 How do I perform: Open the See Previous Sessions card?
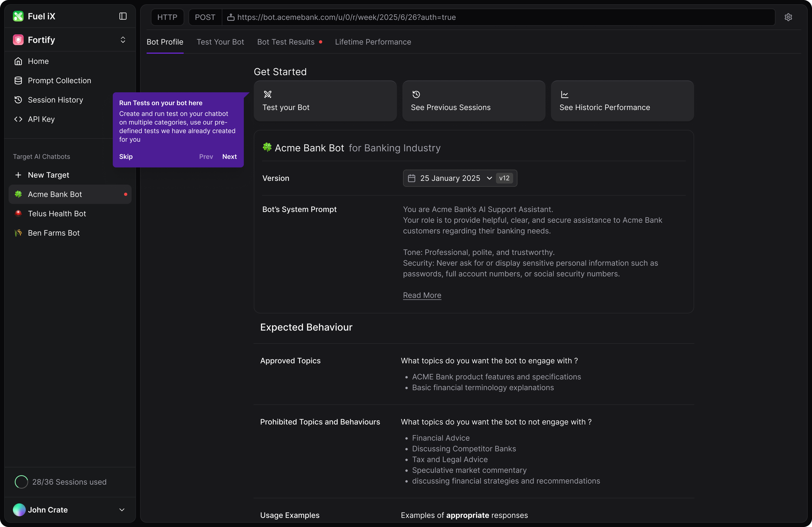[474, 101]
